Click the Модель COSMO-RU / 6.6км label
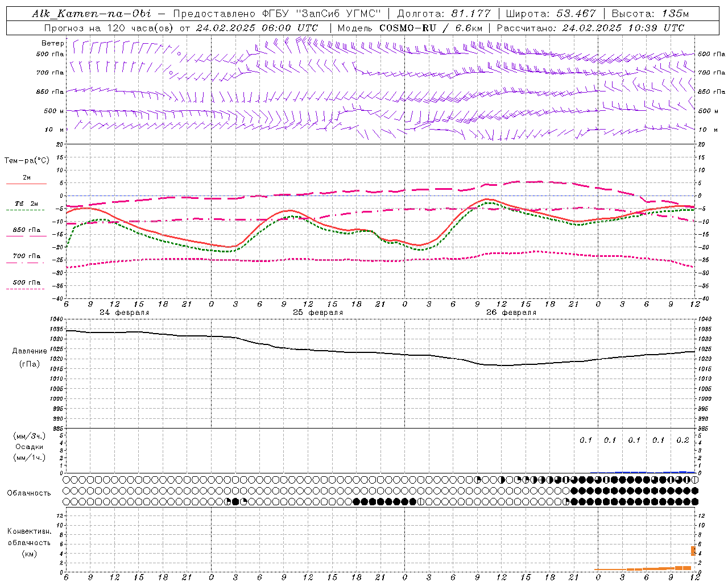This screenshot has height=582, width=728. click(x=409, y=28)
